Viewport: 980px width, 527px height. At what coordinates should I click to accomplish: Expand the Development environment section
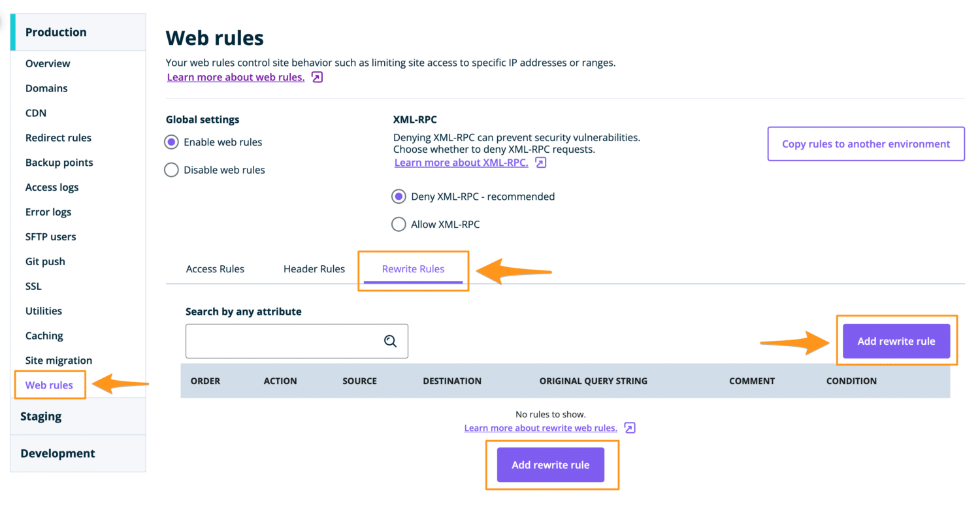coord(57,453)
